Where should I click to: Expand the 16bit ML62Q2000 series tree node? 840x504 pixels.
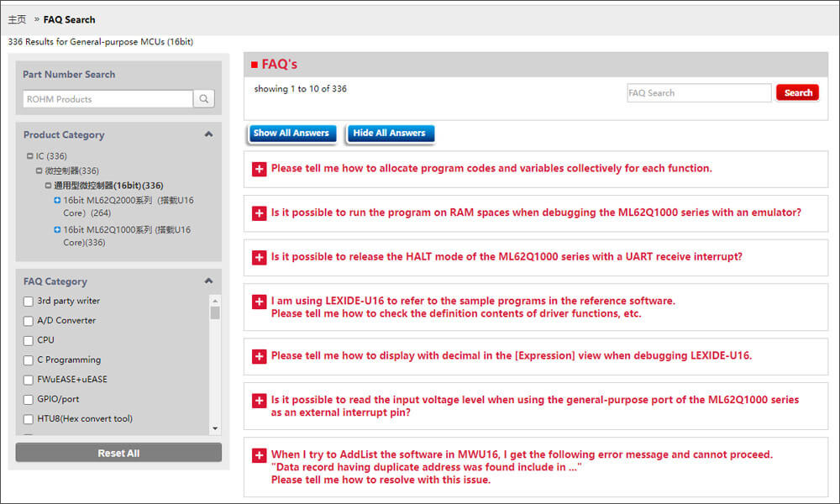(57, 201)
